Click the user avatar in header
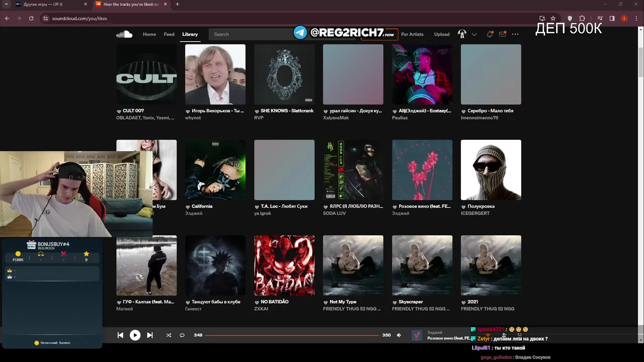This screenshot has height=362, width=644. pyautogui.click(x=462, y=34)
